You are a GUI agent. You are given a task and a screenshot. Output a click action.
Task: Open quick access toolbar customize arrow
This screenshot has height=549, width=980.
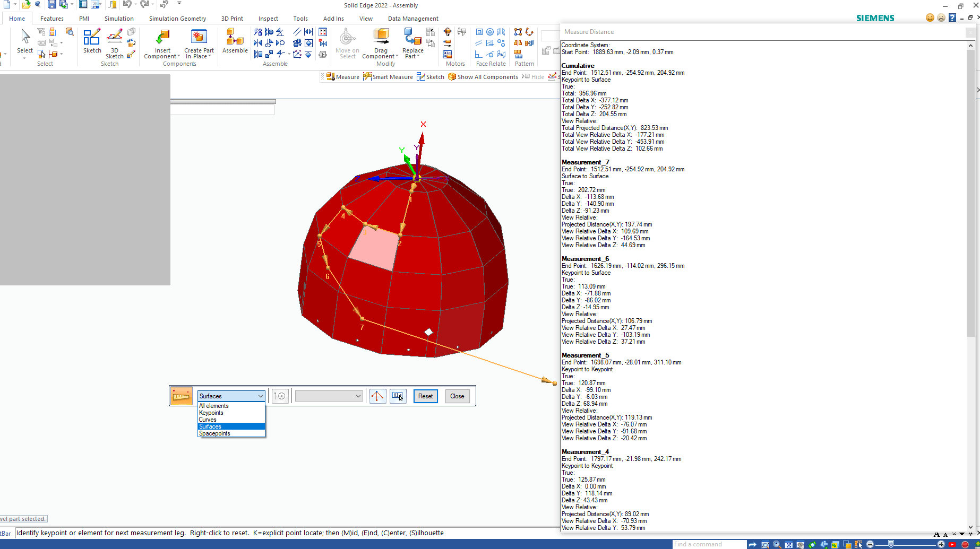coord(179,4)
